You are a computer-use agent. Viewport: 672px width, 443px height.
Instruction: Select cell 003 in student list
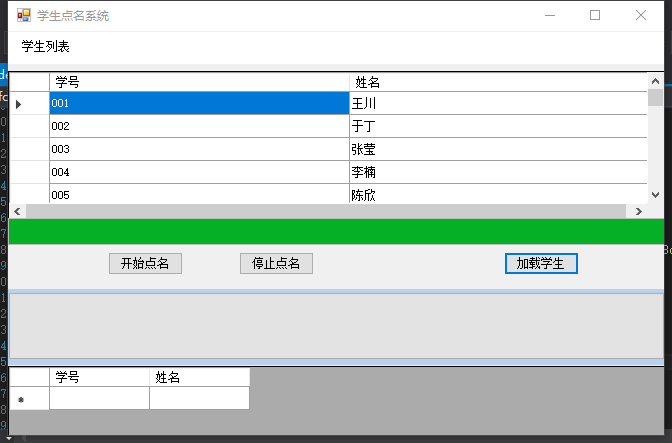pyautogui.click(x=199, y=149)
